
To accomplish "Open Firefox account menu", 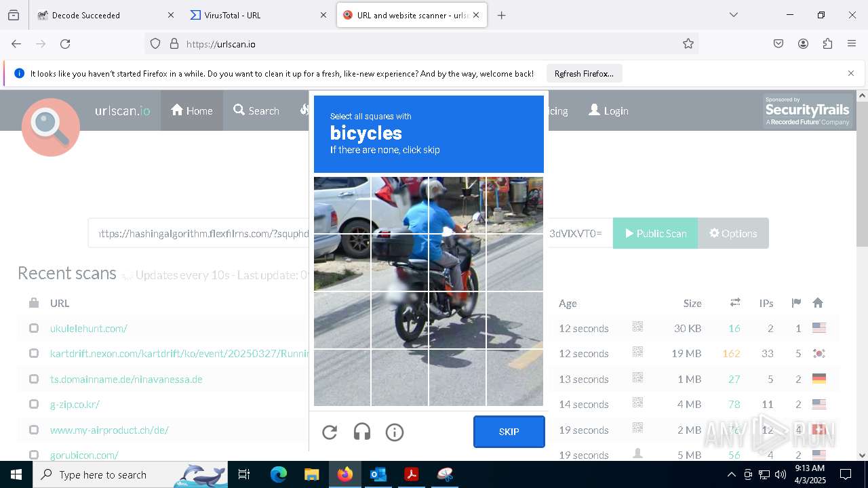I will click(x=803, y=44).
